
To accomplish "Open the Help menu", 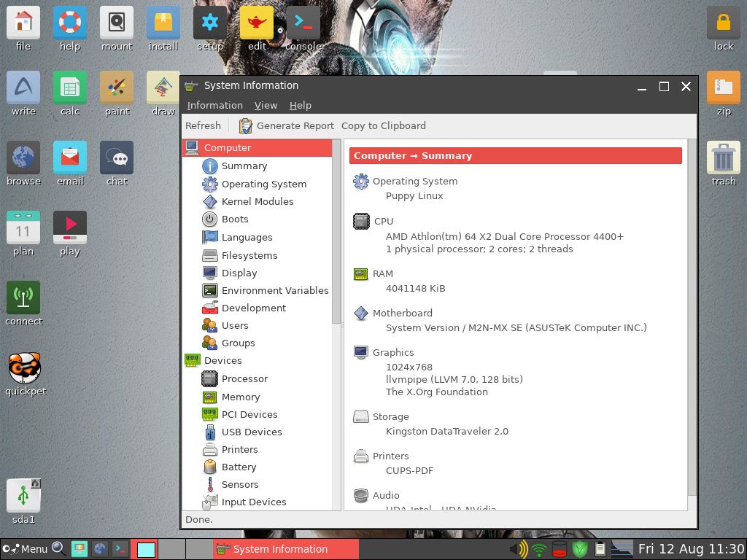I will [x=300, y=105].
